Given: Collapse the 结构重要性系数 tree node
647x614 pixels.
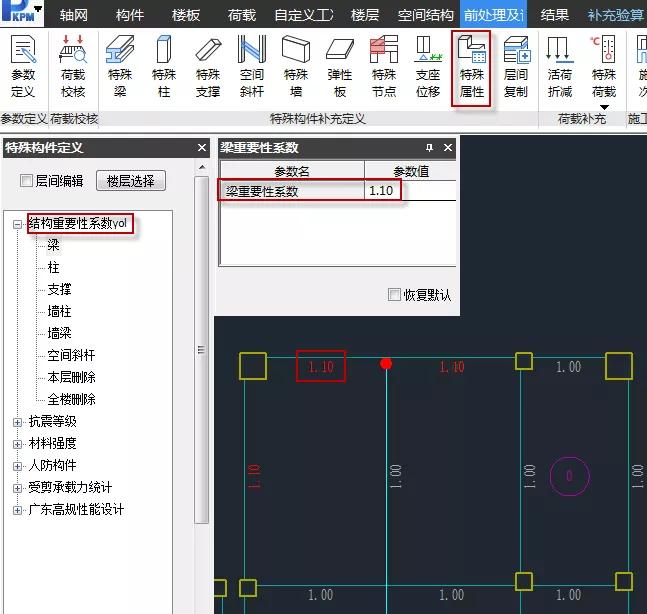Looking at the screenshot, I should (x=17, y=224).
